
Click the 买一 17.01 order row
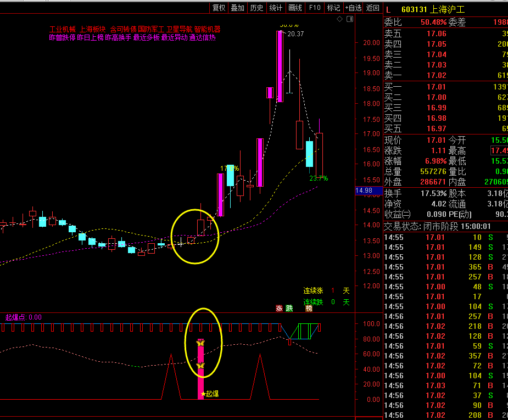(446, 87)
